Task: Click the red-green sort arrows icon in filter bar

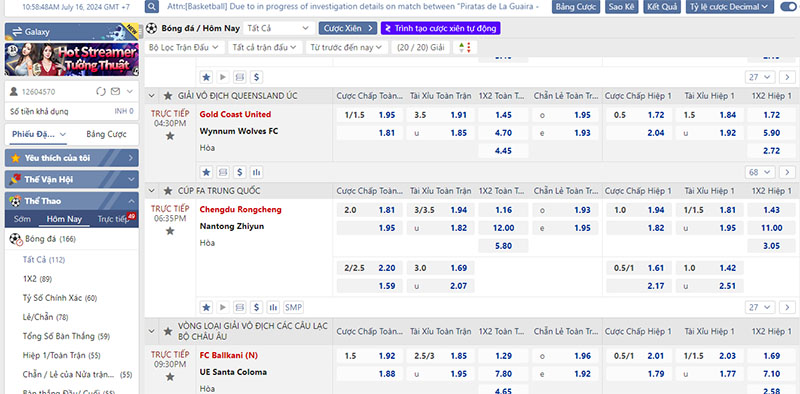Action: tap(465, 47)
